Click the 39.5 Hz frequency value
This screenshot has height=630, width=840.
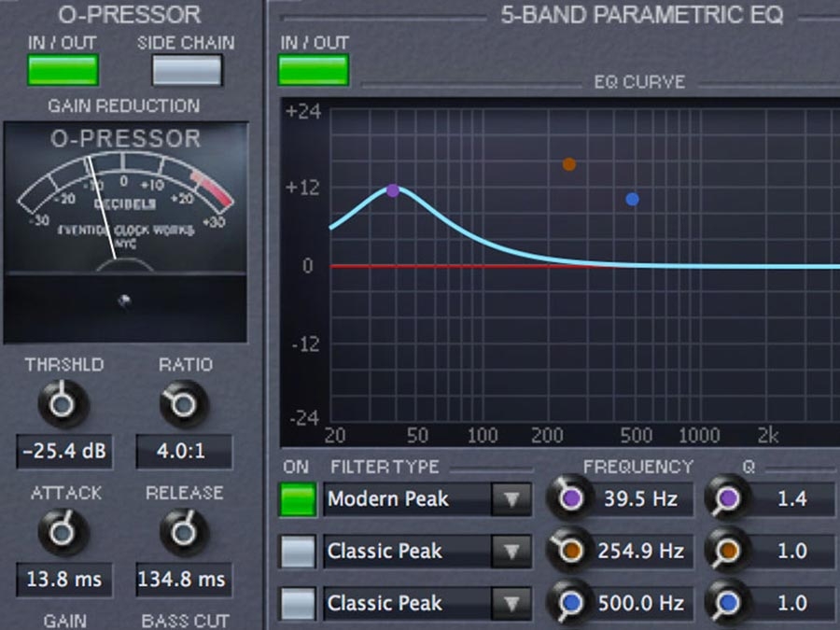point(640,499)
